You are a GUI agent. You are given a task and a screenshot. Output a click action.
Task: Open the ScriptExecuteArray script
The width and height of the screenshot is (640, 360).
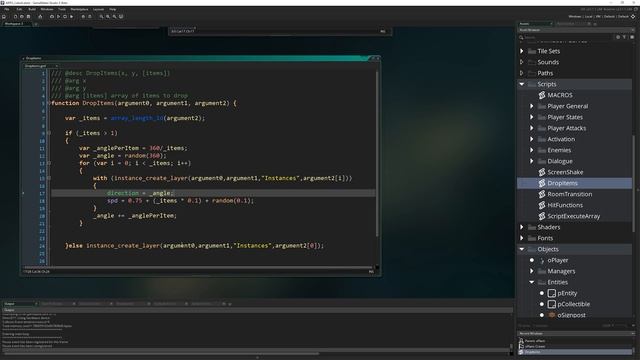coord(573,216)
